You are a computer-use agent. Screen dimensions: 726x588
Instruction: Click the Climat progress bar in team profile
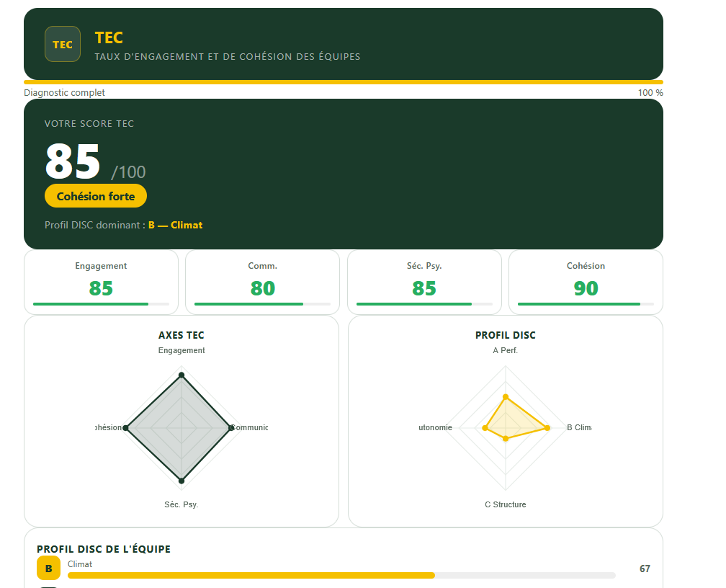click(x=341, y=576)
